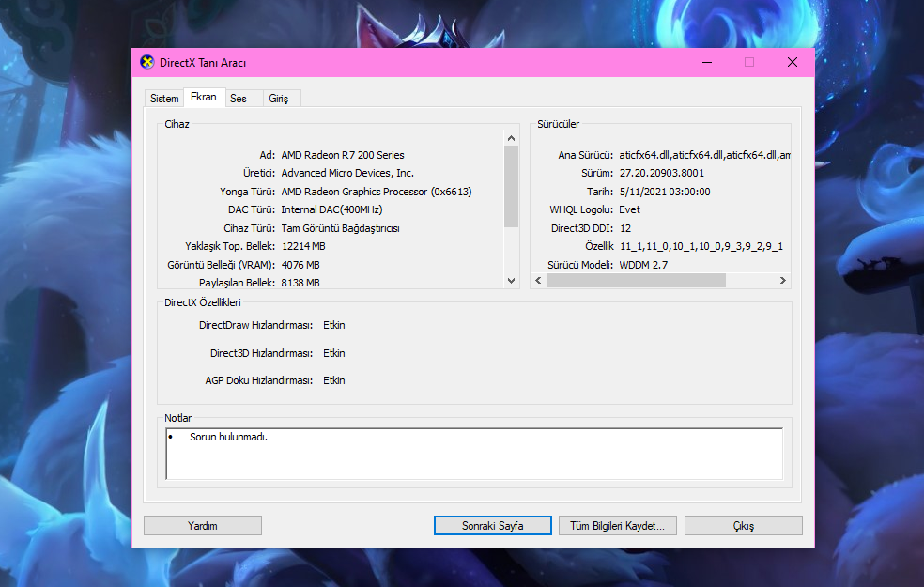Screen dimensions: 924x587
Task: Click Tüm Bilgileri Kaydet button
Action: tap(618, 526)
